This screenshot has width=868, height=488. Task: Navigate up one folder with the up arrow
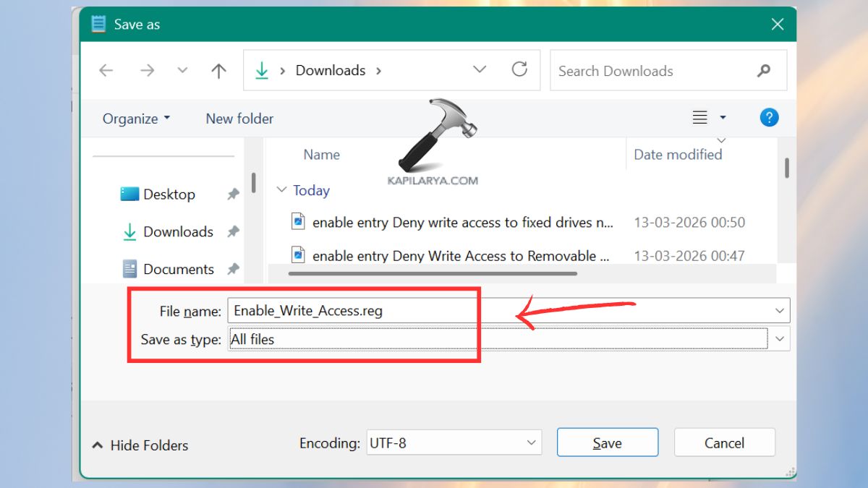(x=218, y=70)
